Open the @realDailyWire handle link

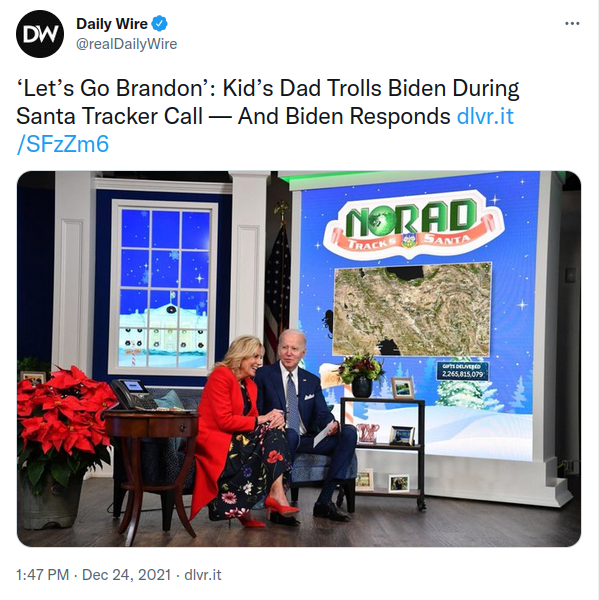(127, 44)
